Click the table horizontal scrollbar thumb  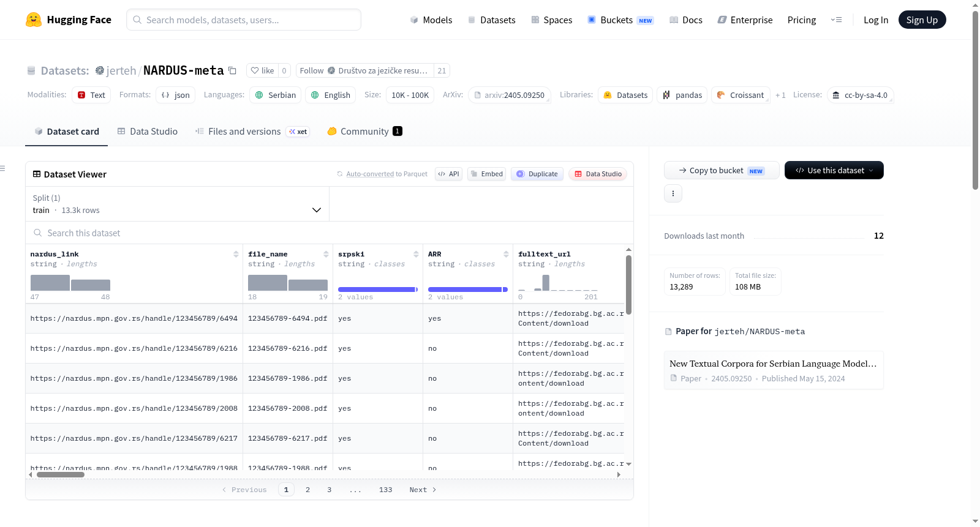tap(61, 474)
